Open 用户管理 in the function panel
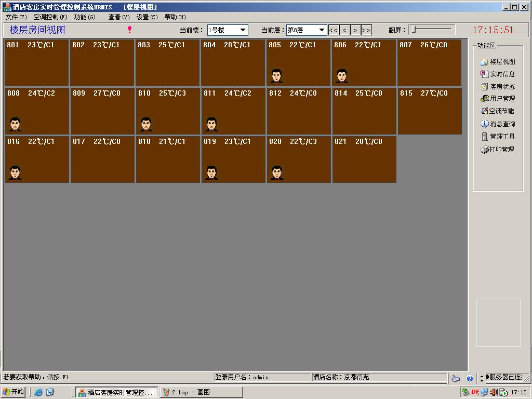The width and height of the screenshot is (532, 399). pos(498,99)
